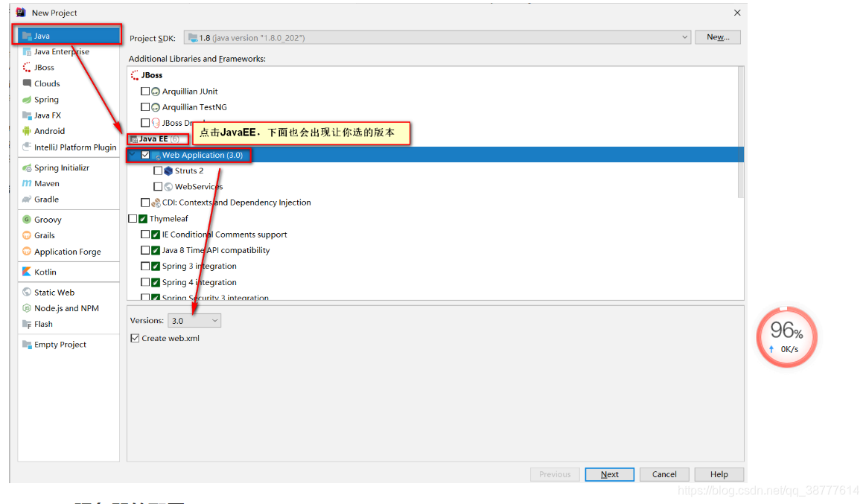This screenshot has height=504, width=866.
Task: Enable the WebServices checkbox
Action: tap(158, 187)
